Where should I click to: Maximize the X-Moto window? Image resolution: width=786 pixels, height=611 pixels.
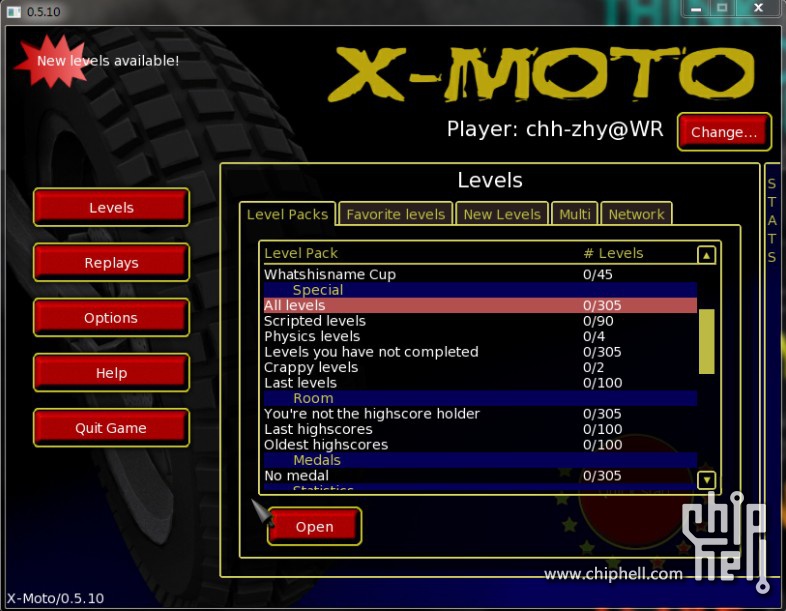[x=722, y=9]
